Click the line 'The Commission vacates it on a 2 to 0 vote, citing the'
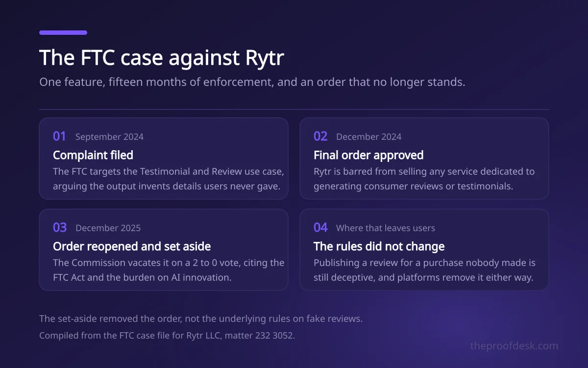The height and width of the screenshot is (368, 588). (169, 263)
